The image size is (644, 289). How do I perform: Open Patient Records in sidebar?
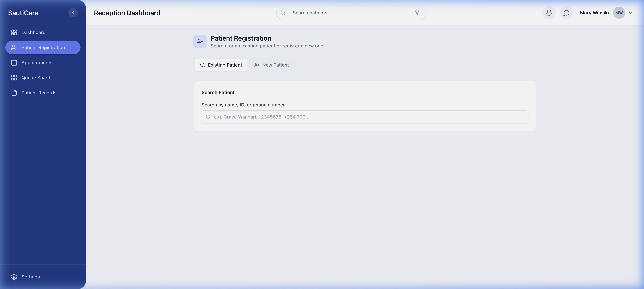click(39, 93)
